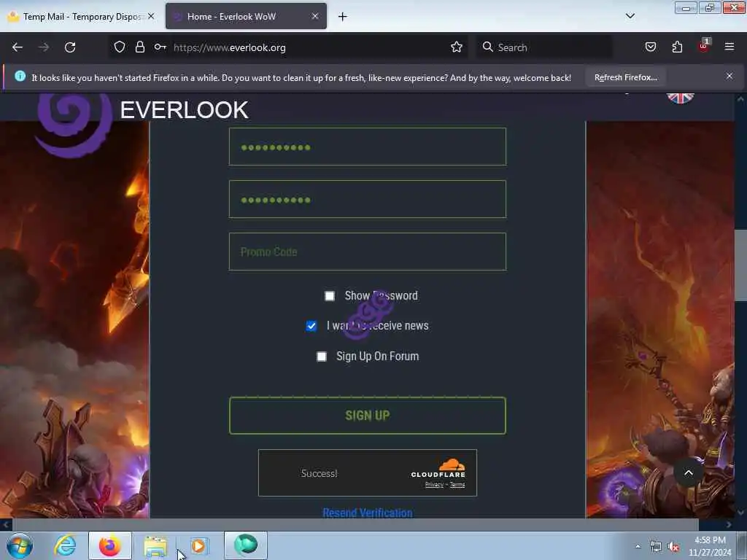Image resolution: width=747 pixels, height=560 pixels.
Task: Click the Everlook swirl logo
Action: coord(73,125)
